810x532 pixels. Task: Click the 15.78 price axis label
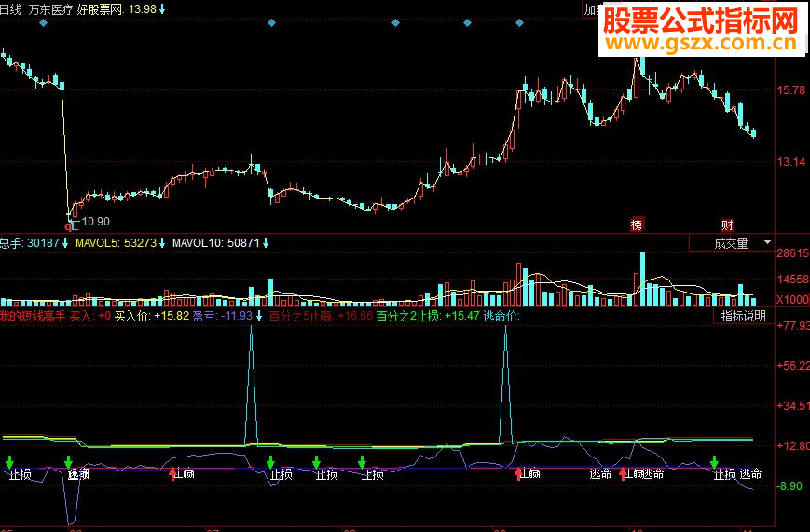coord(791,90)
